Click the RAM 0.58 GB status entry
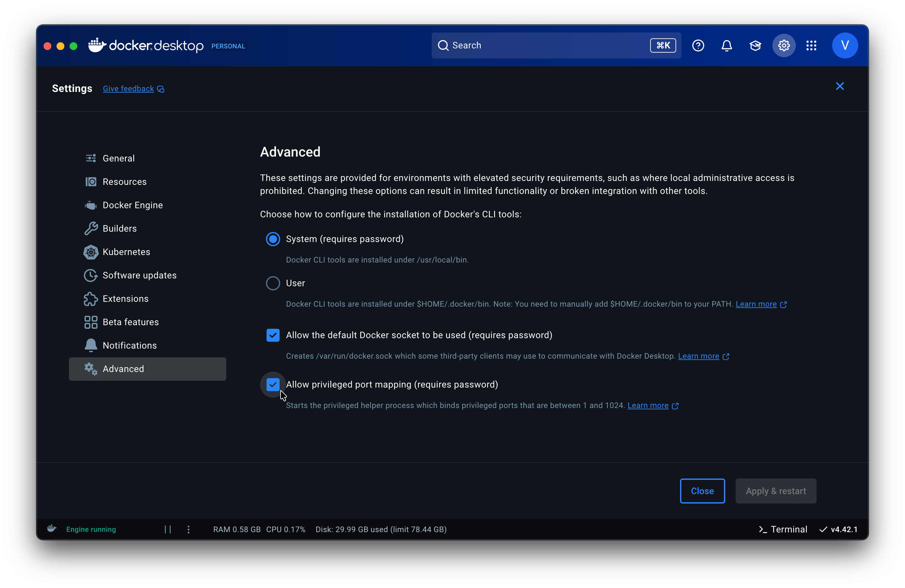Image resolution: width=905 pixels, height=588 pixels. pos(237,529)
